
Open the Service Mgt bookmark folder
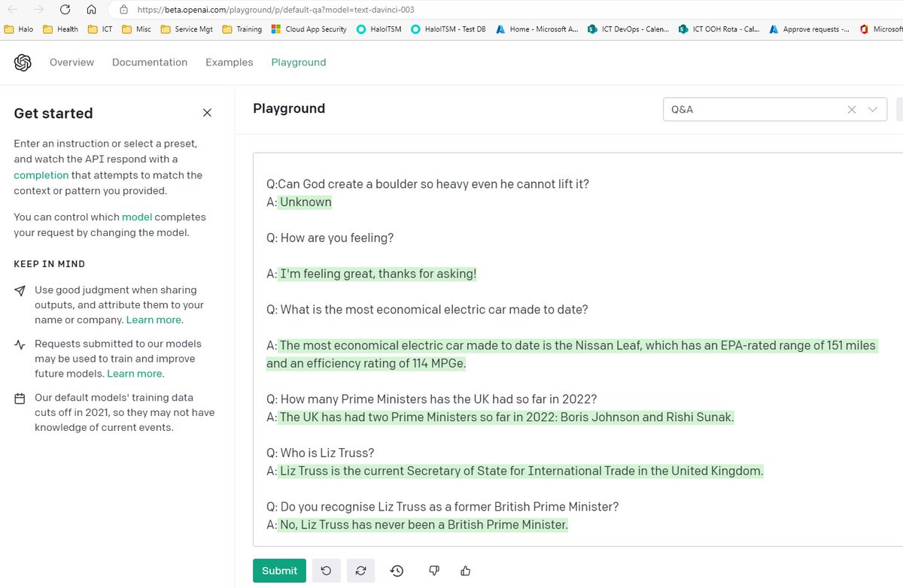[x=187, y=29]
